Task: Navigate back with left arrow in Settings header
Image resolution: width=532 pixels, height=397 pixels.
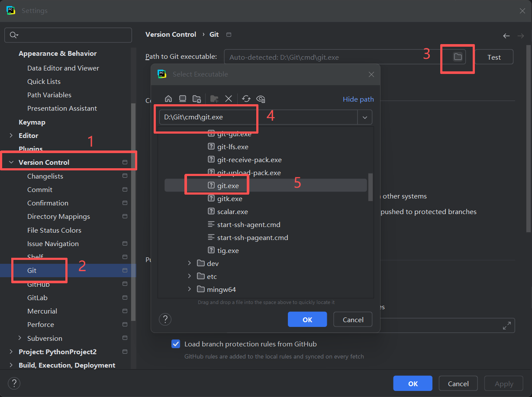Action: point(506,36)
